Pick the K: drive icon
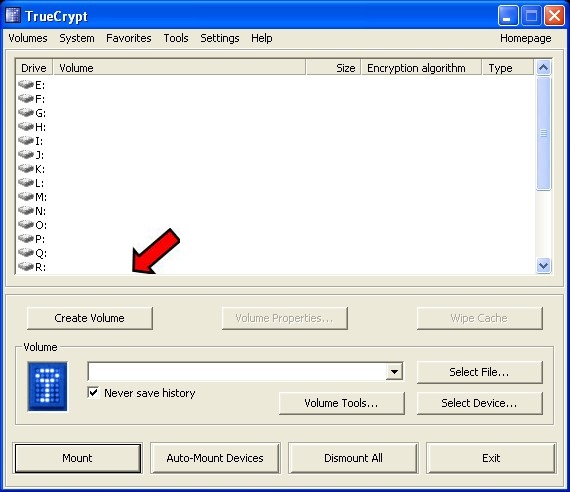This screenshot has width=570, height=492. (26, 169)
